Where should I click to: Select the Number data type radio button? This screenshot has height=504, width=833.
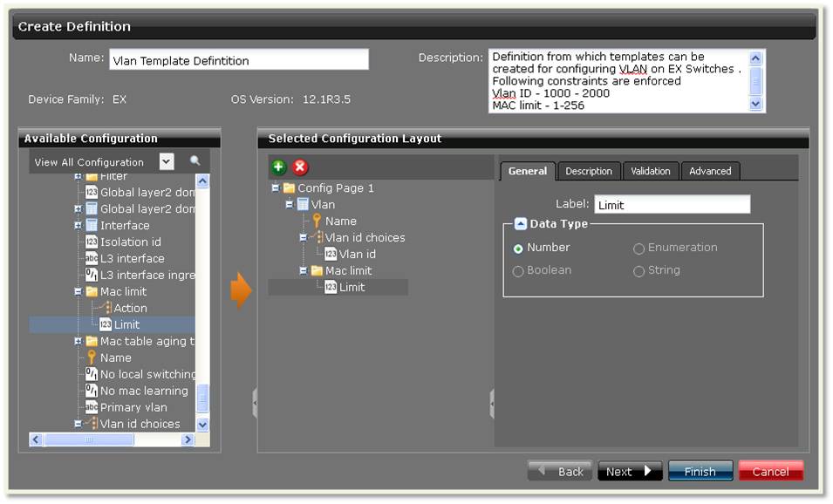tap(518, 249)
